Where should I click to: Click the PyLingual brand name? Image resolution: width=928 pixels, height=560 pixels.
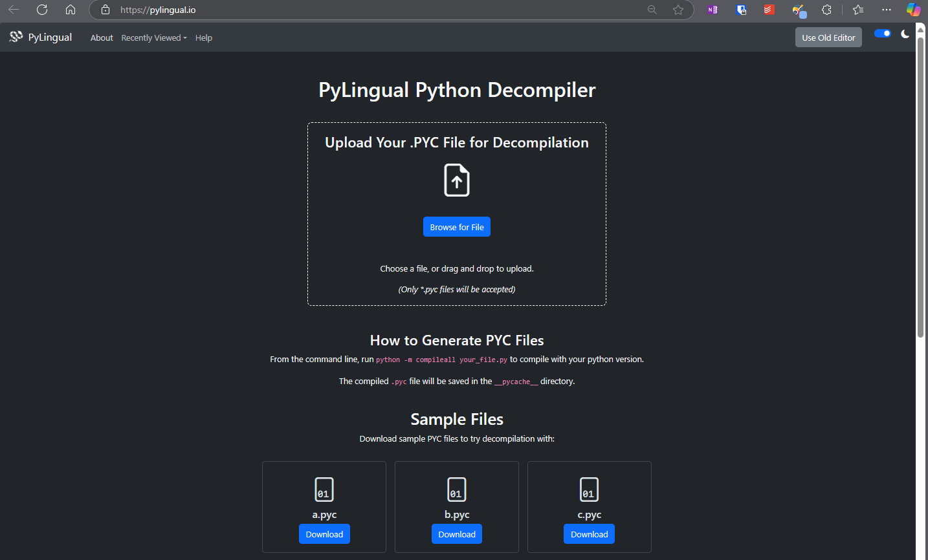click(50, 38)
